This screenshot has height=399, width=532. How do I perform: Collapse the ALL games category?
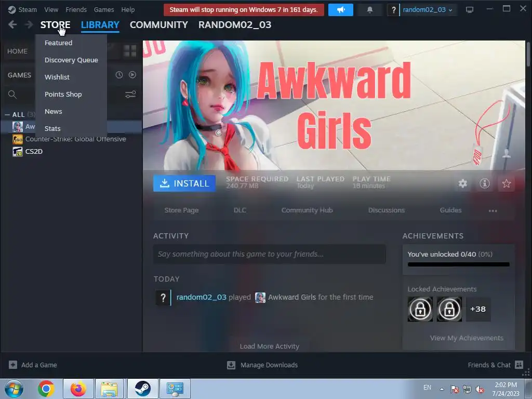[x=7, y=115]
